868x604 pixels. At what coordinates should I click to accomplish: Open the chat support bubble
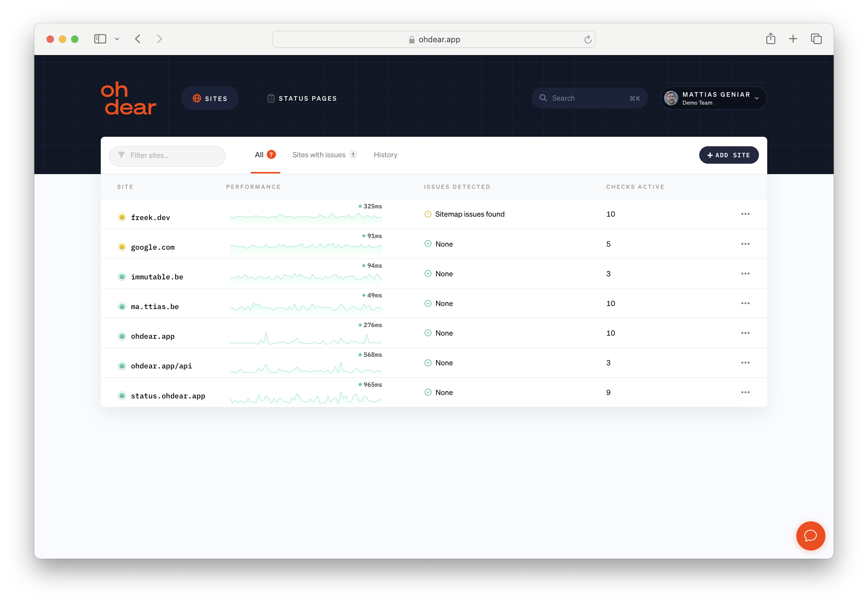[x=810, y=536]
